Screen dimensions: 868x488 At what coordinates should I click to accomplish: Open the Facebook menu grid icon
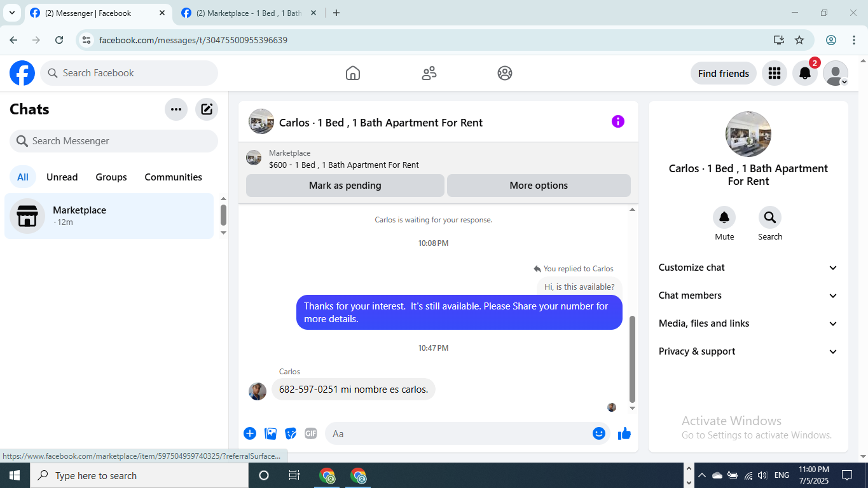774,73
